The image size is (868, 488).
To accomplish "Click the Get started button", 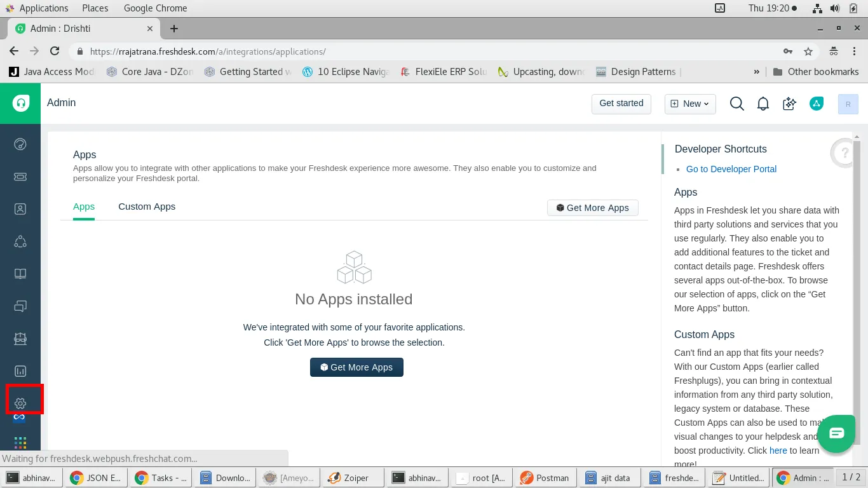I will point(621,104).
